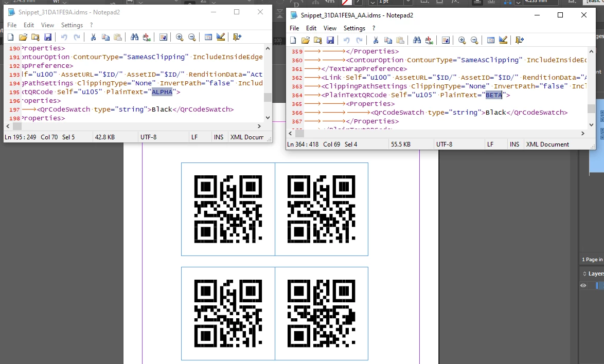This screenshot has height=364, width=604.
Task: Click Copy icon in Snippet_31DA1FE9A.idms toolbar
Action: pyautogui.click(x=105, y=37)
